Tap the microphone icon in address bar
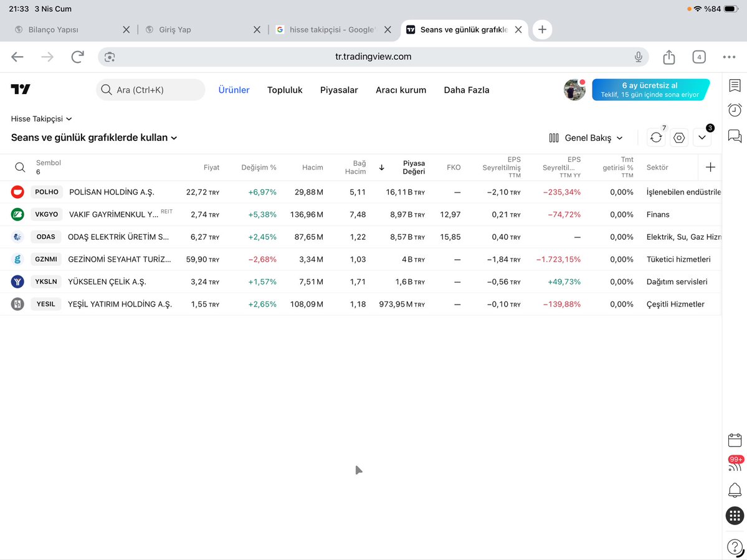Image resolution: width=747 pixels, height=560 pixels. 639,57
